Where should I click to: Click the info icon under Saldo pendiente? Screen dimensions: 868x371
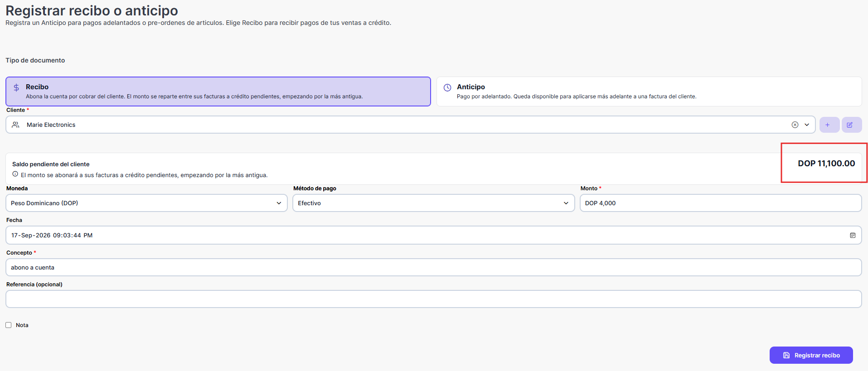[x=15, y=174]
